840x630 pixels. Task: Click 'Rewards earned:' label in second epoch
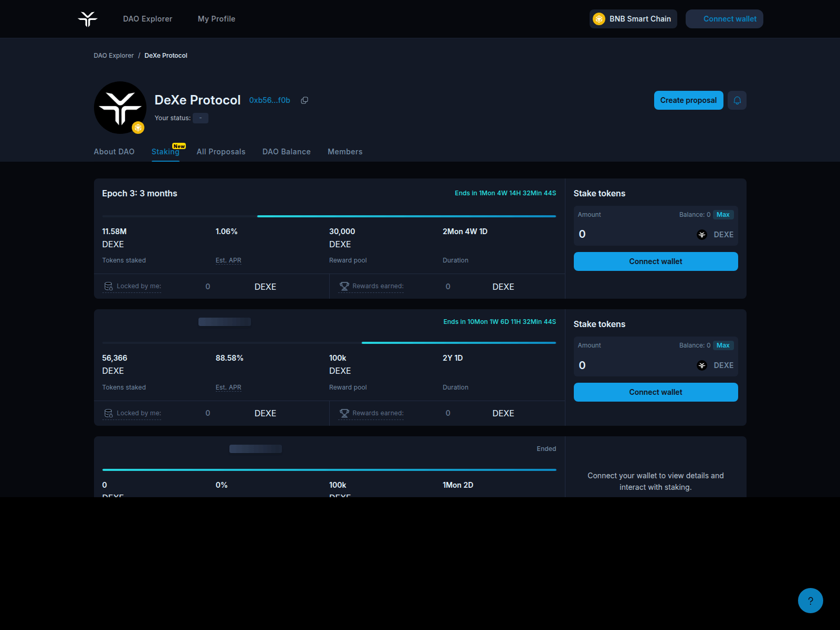[378, 413]
